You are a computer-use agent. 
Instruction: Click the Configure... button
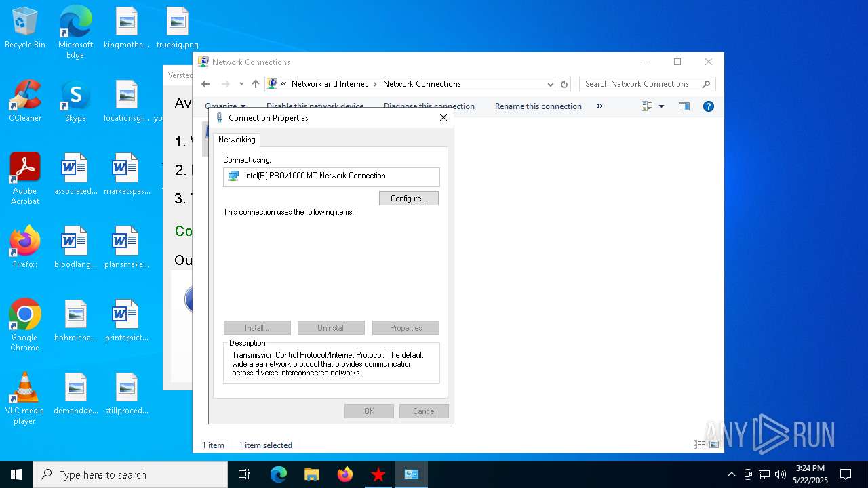409,199
